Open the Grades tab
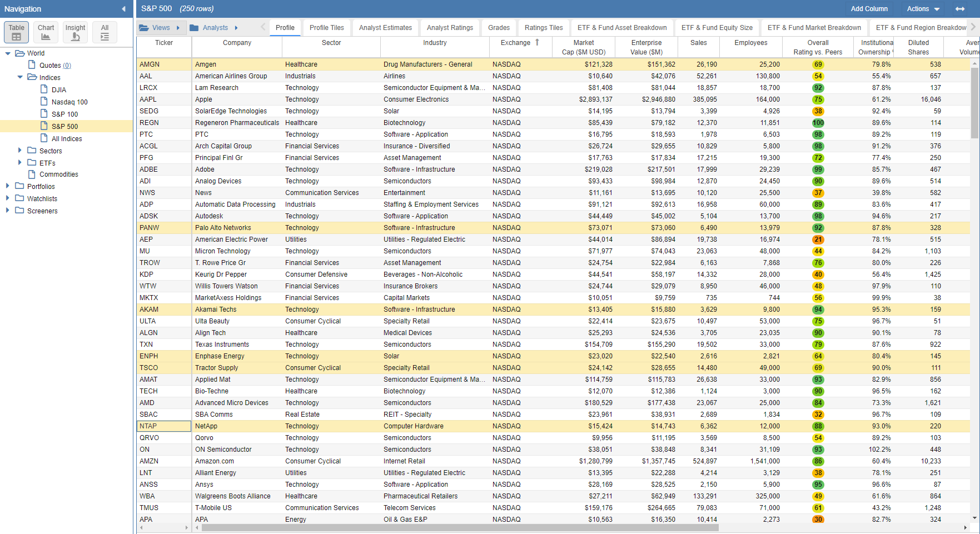980x534 pixels. tap(499, 28)
